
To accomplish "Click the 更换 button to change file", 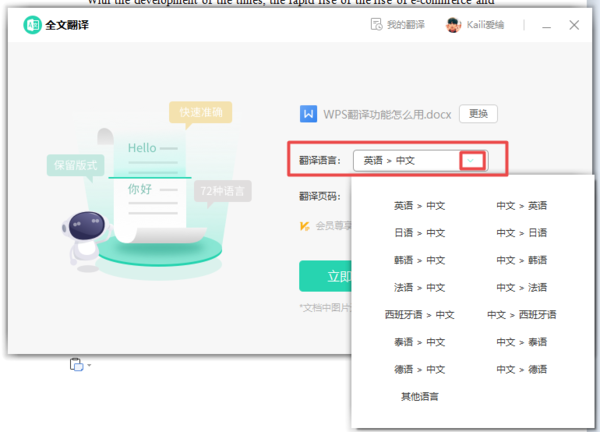I will [x=478, y=114].
